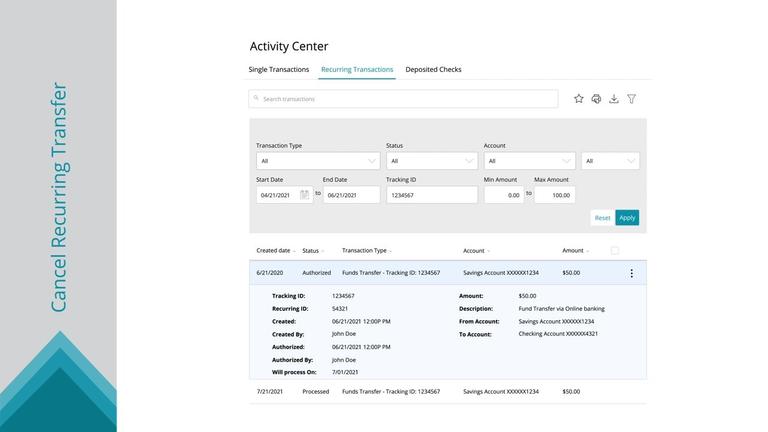
Task: Apply the filters
Action: pos(627,217)
